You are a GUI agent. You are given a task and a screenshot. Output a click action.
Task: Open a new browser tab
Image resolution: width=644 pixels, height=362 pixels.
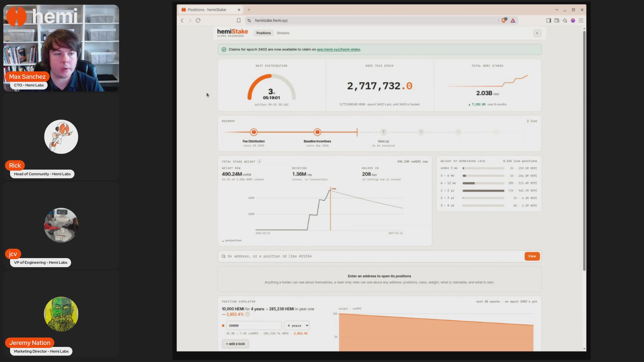point(249,10)
